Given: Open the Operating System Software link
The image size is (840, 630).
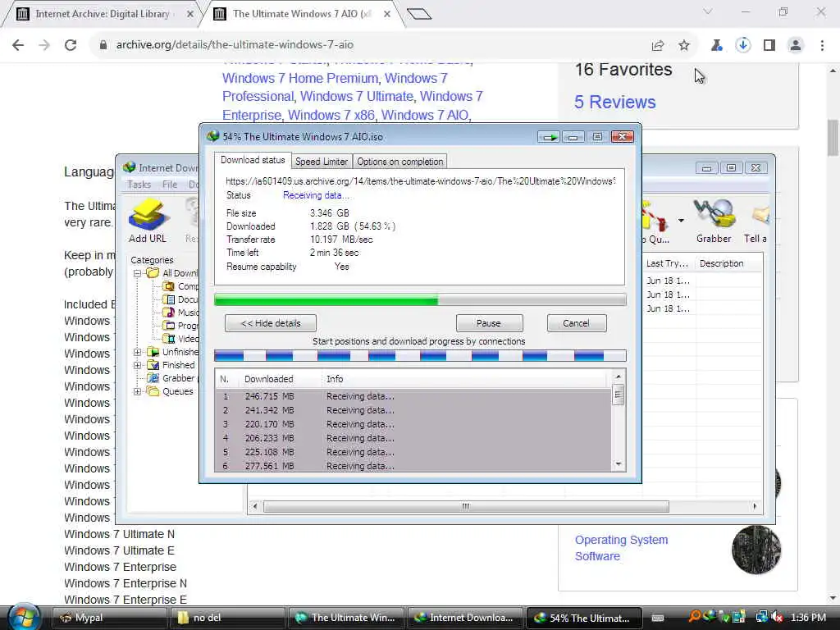Looking at the screenshot, I should (622, 548).
